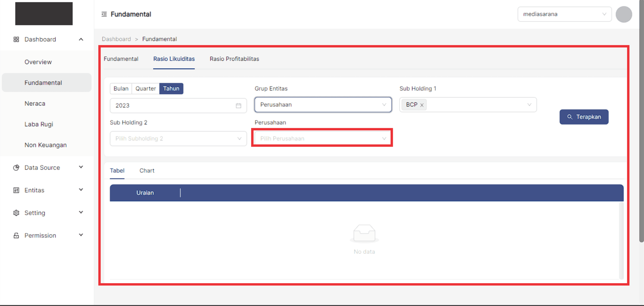Open the Grup Entitas dropdown

323,105
